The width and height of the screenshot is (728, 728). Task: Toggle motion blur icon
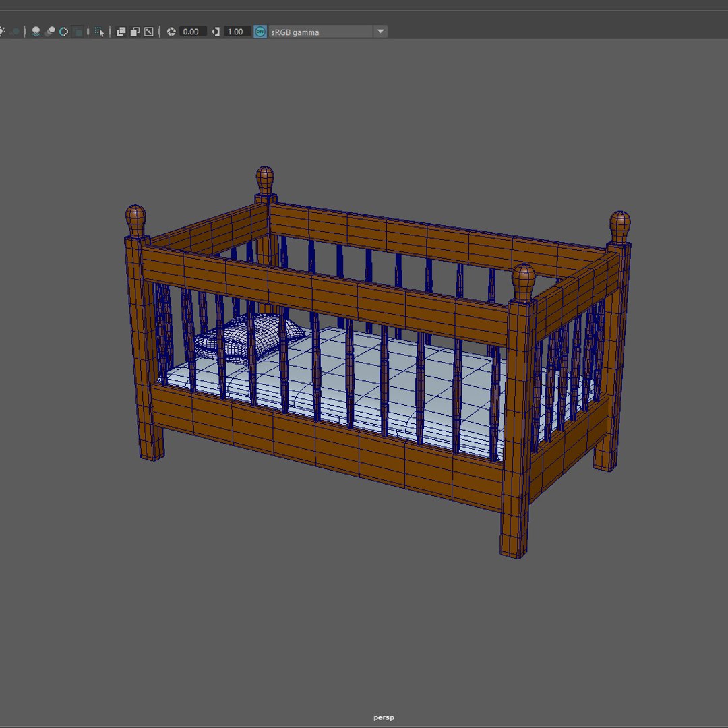click(50, 32)
